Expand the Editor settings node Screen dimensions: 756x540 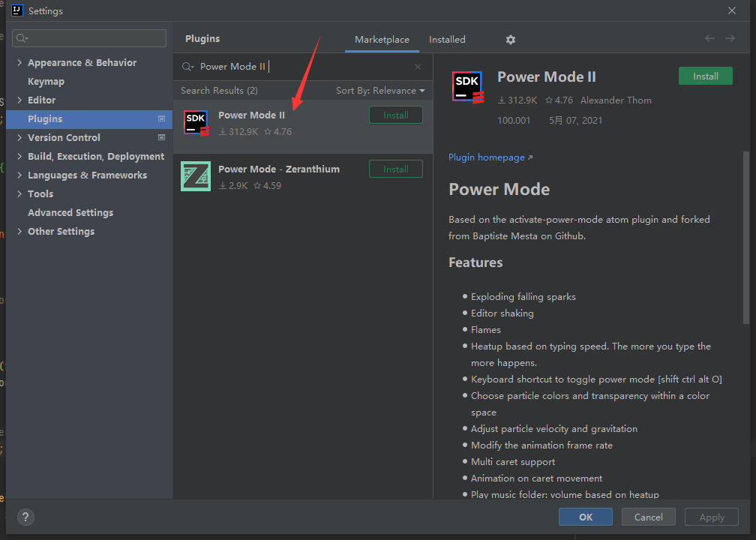pos(19,100)
